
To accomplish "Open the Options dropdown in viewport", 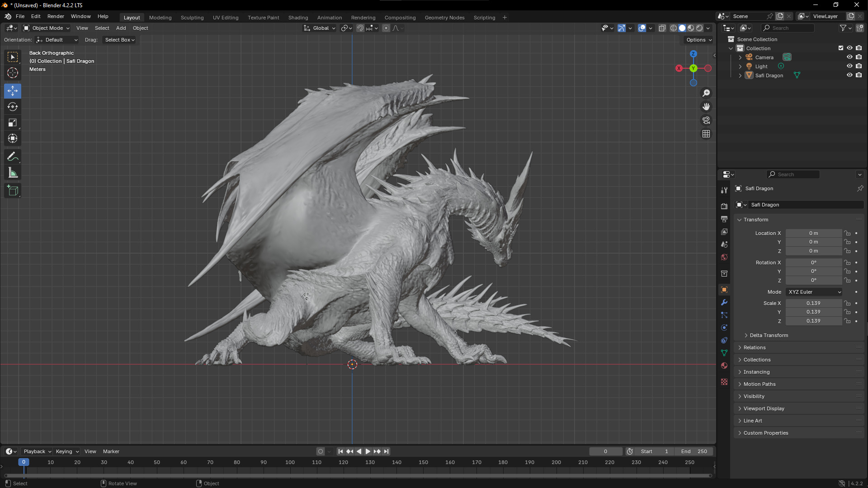I will pos(698,40).
